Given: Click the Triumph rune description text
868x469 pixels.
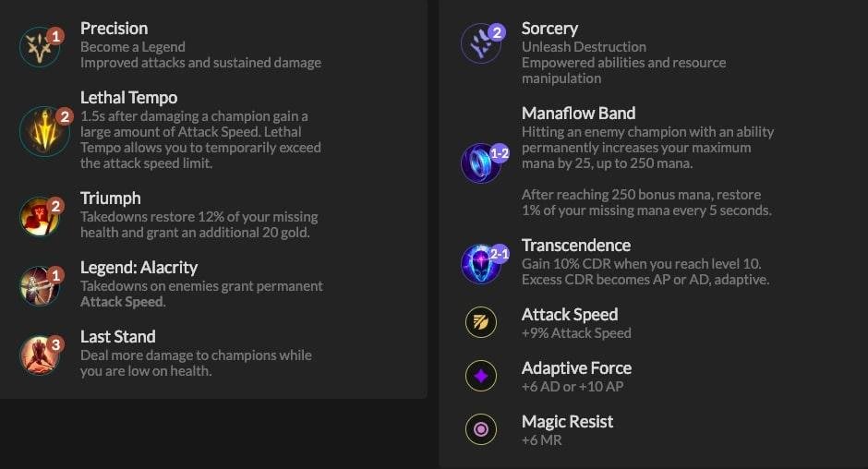Looking at the screenshot, I should (x=199, y=225).
